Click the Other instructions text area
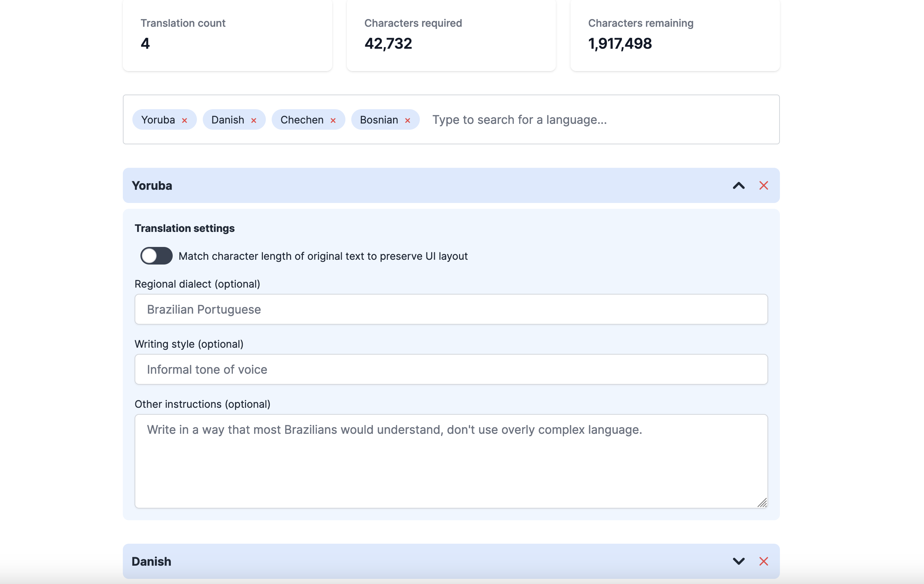The image size is (924, 584). pyautogui.click(x=451, y=461)
